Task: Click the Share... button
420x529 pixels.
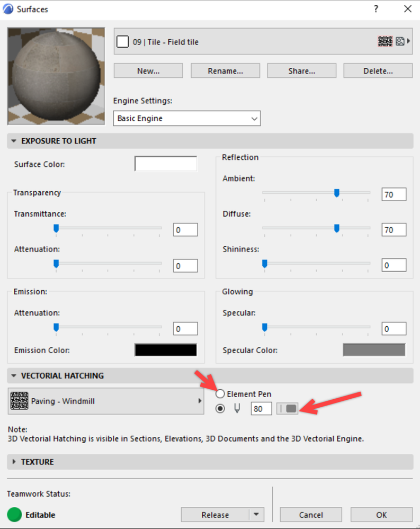Action: tap(301, 71)
